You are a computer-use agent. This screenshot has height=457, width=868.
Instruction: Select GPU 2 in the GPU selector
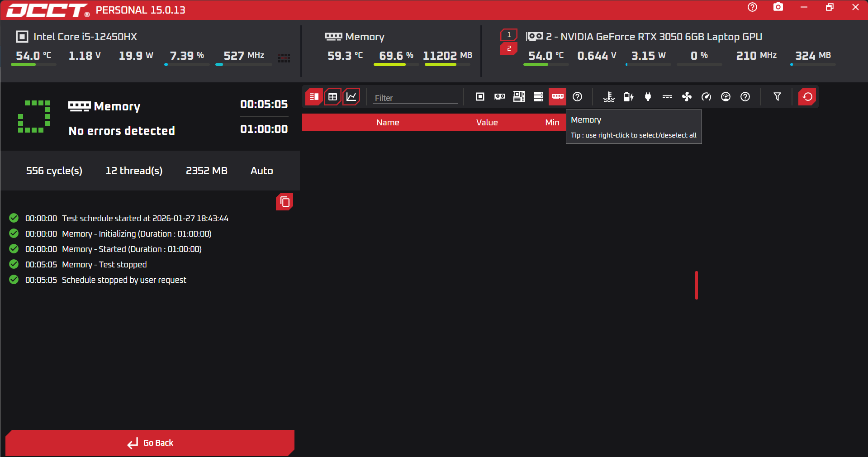coord(509,48)
